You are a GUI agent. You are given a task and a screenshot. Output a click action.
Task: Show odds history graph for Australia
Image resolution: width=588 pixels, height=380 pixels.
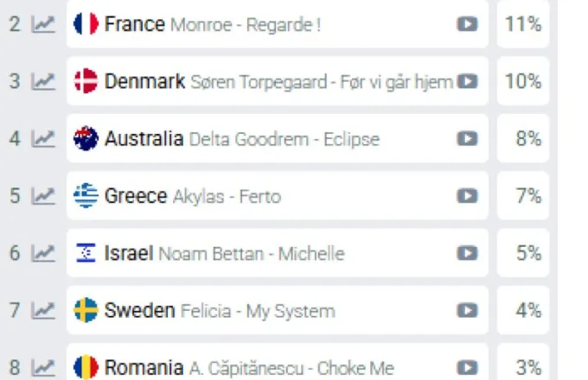point(42,138)
